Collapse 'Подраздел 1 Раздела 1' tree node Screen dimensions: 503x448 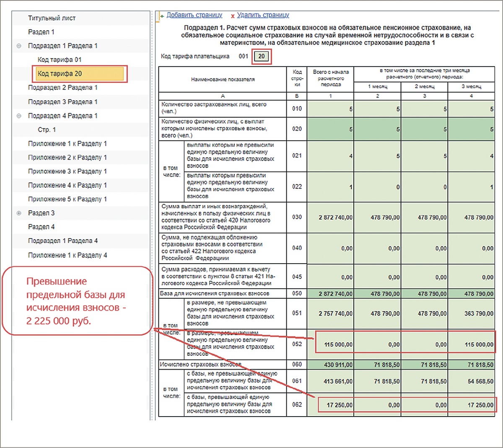pos(19,46)
